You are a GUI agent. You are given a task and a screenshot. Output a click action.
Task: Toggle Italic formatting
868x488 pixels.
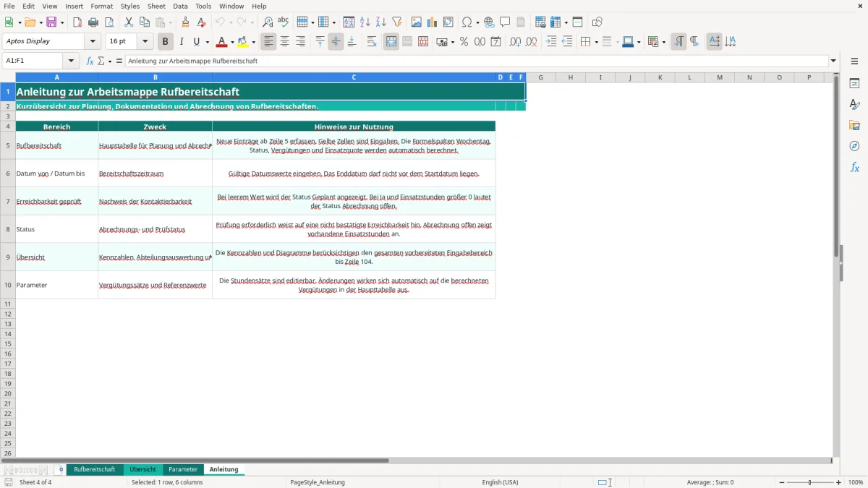pyautogui.click(x=182, y=42)
